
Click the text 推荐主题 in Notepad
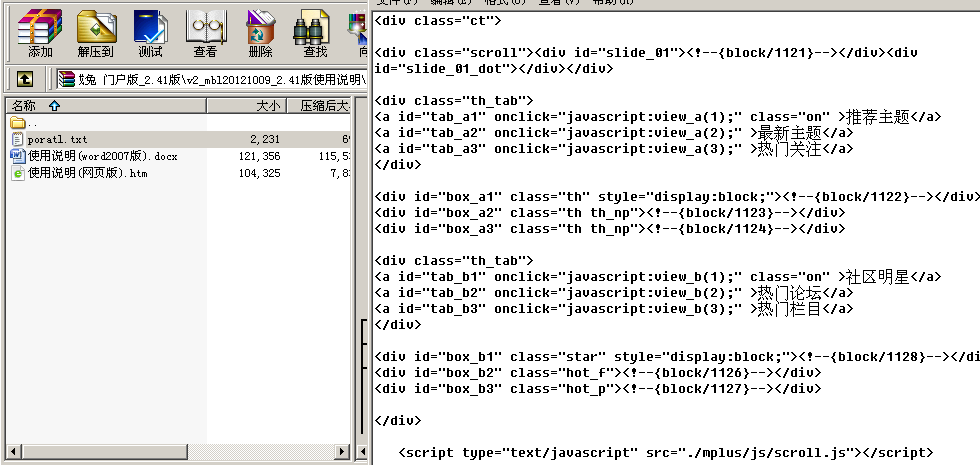[878, 117]
